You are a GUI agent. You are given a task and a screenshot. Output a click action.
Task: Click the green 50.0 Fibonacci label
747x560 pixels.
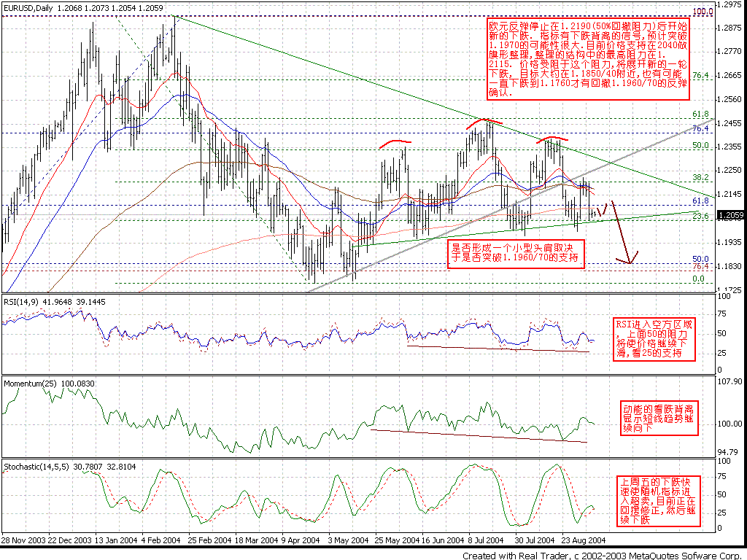(700, 145)
